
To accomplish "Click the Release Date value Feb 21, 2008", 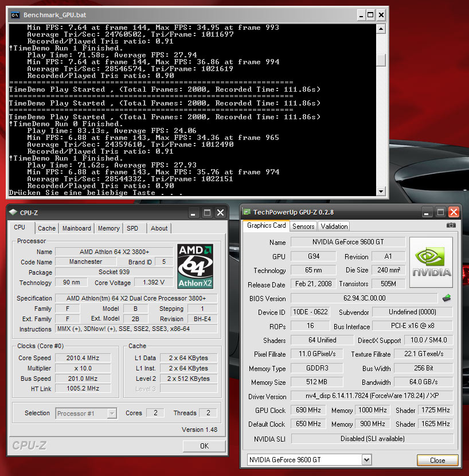I will tap(313, 284).
